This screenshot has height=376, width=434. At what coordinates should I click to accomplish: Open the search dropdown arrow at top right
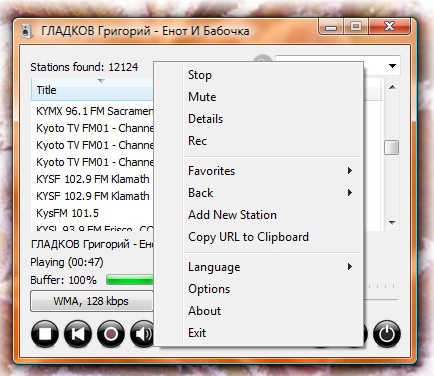pyautogui.click(x=392, y=66)
